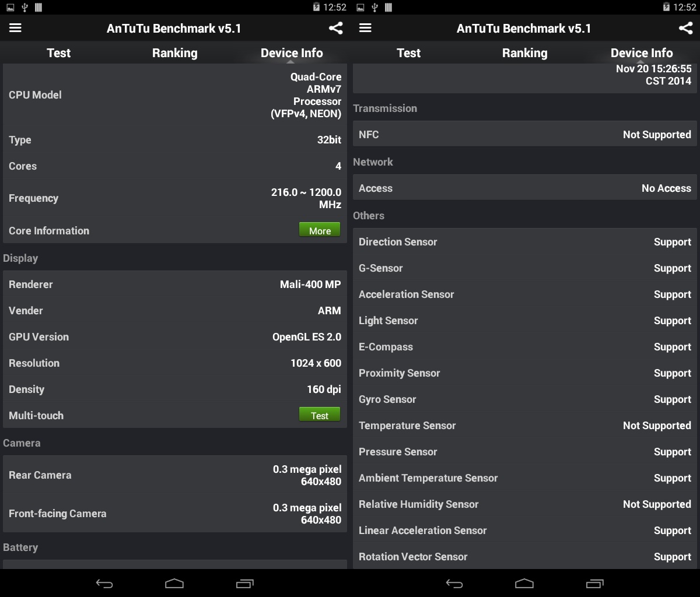Open the hamburger menu on the CPU Model screen
Screen dimensions: 700x597
[x=15, y=28]
